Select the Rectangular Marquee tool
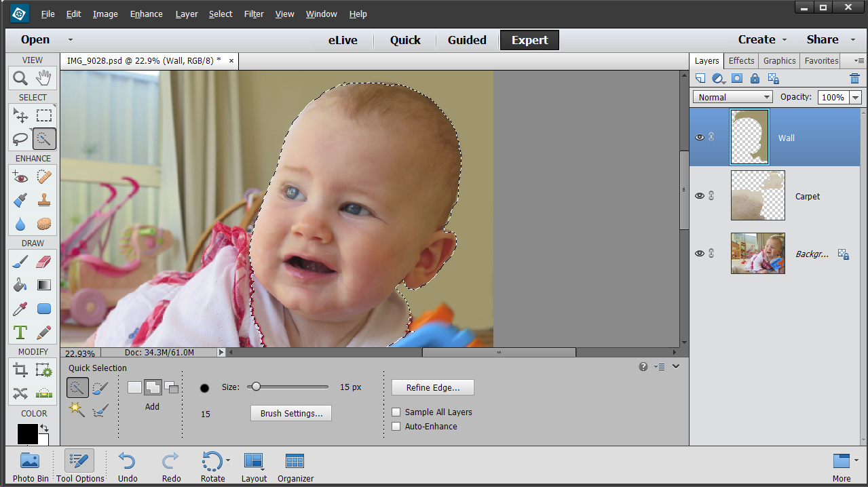Screen dimensions: 868x487 pyautogui.click(x=44, y=115)
